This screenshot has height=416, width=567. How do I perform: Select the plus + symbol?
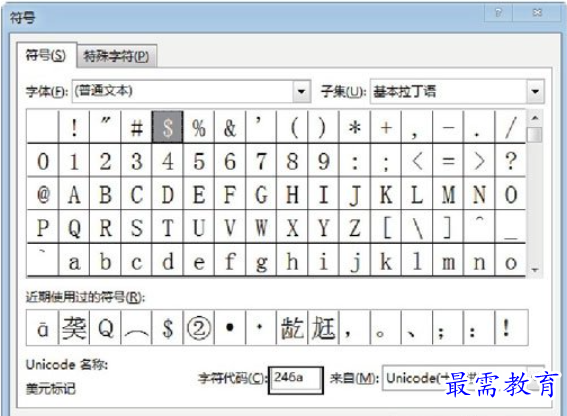(386, 127)
